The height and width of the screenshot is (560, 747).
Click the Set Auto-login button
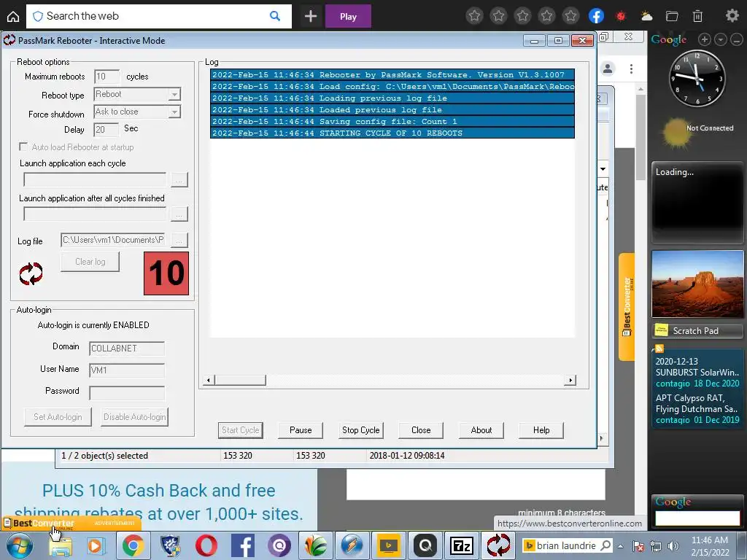[58, 416]
